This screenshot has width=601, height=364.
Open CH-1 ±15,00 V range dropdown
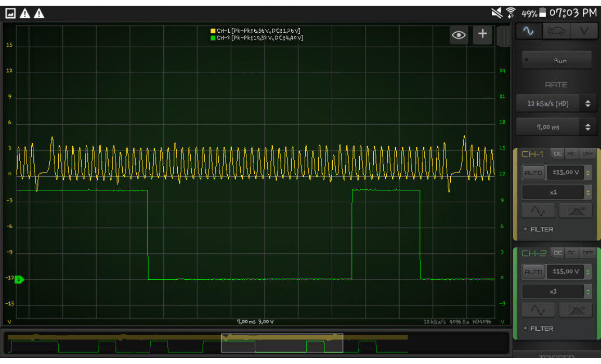click(x=569, y=173)
